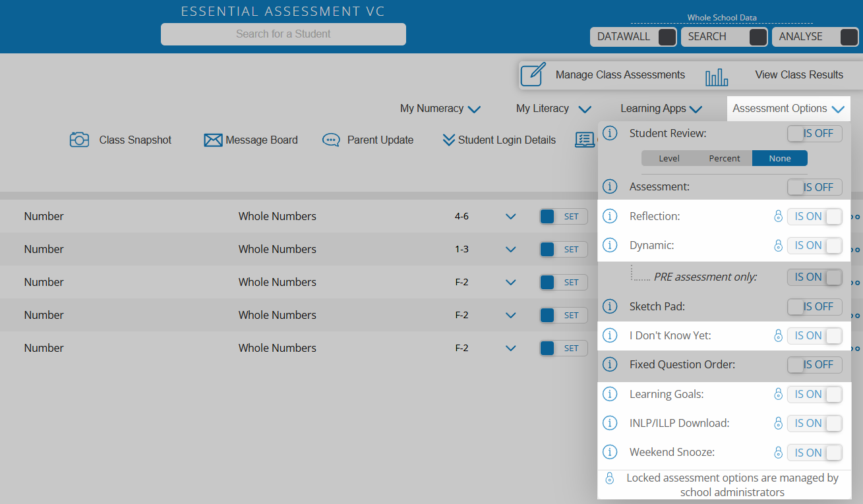Click the Search for a Student field
The image size is (863, 504).
tap(283, 34)
